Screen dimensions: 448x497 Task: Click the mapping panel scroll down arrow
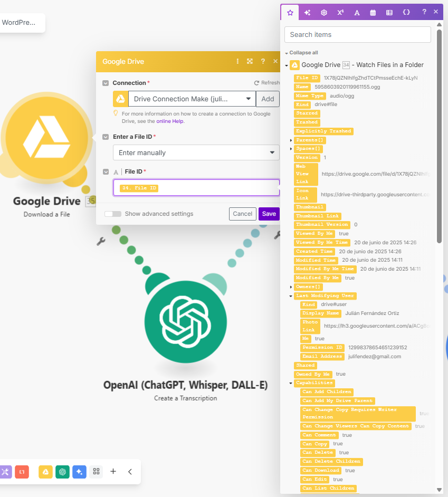pos(439,490)
